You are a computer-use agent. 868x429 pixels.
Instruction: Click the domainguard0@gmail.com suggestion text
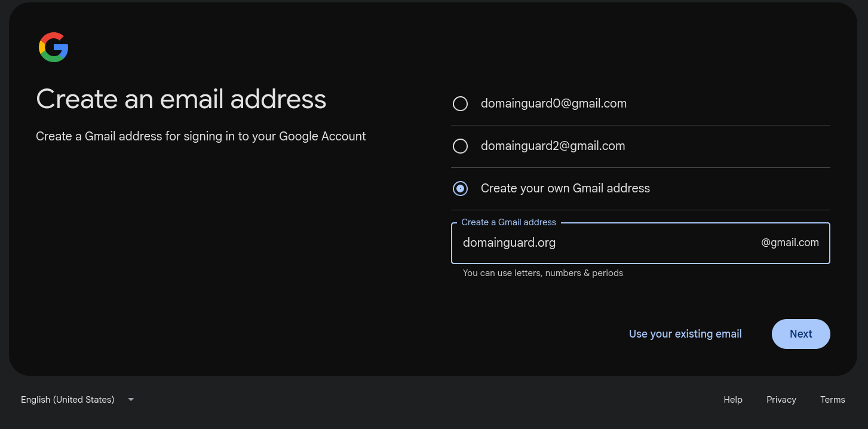pyautogui.click(x=554, y=103)
